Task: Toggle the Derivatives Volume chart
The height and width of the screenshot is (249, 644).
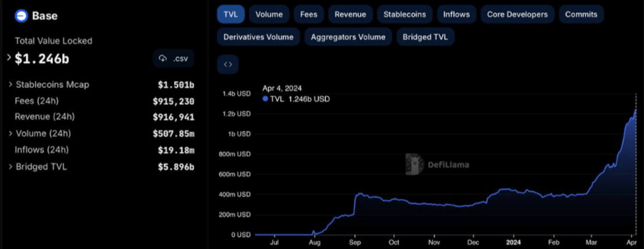Action: click(x=258, y=37)
